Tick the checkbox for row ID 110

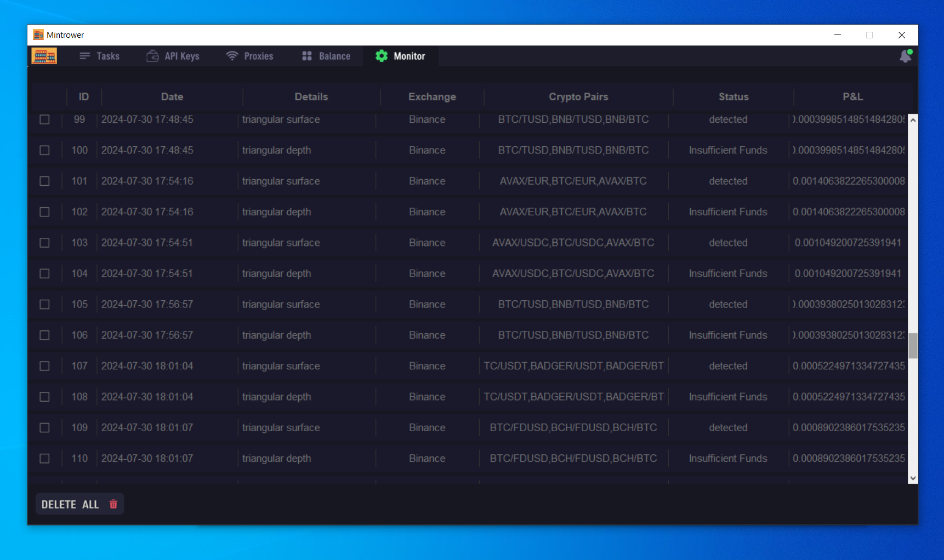pyautogui.click(x=44, y=459)
